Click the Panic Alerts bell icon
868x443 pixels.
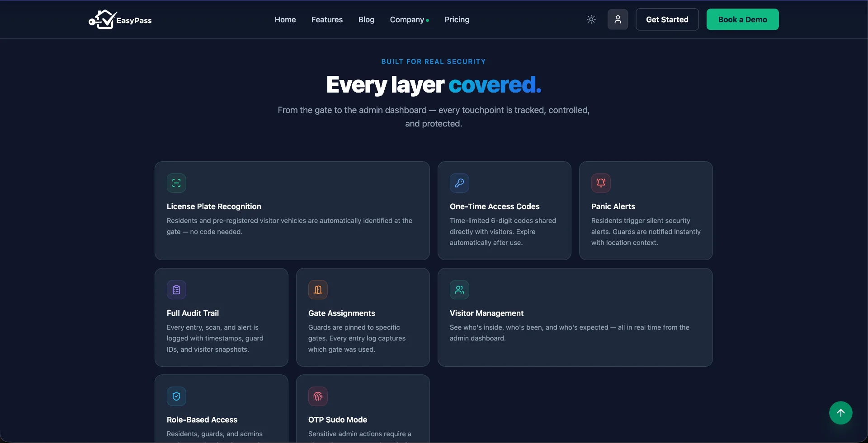tap(601, 183)
